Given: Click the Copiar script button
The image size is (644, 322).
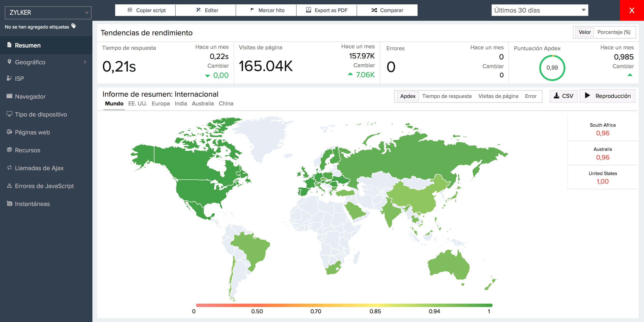Looking at the screenshot, I should [x=145, y=10].
